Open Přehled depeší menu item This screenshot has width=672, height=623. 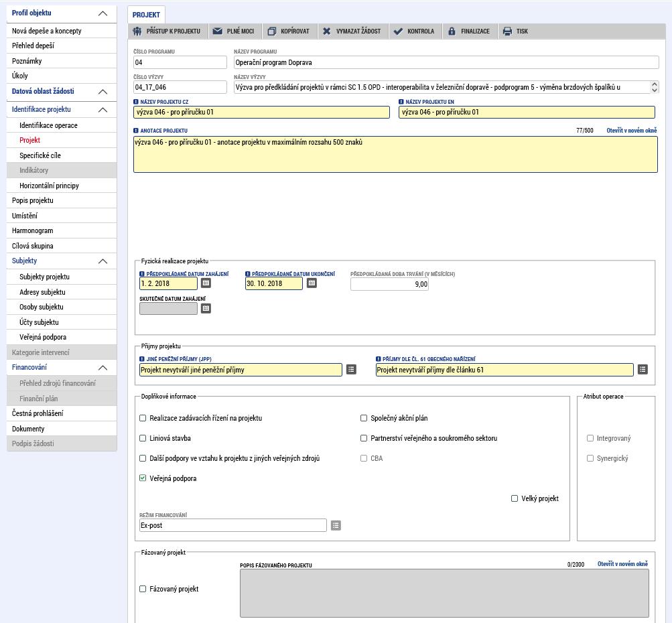point(62,46)
